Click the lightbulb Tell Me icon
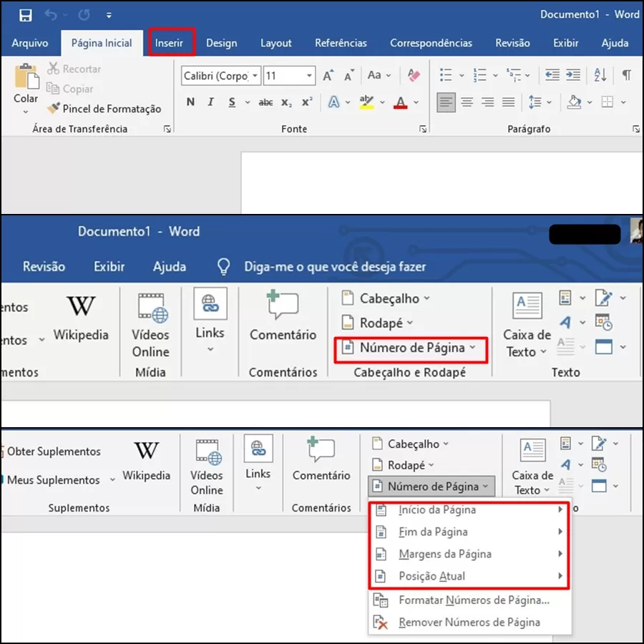 [223, 267]
